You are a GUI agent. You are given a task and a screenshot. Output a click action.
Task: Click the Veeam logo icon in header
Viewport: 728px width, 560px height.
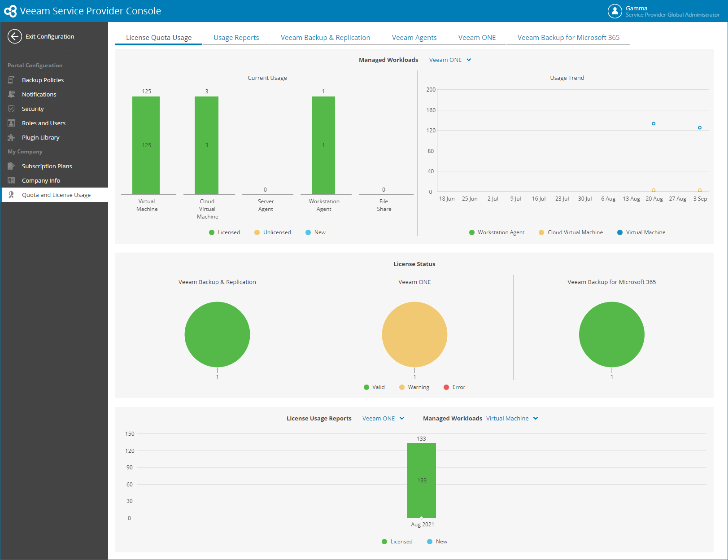pyautogui.click(x=10, y=11)
